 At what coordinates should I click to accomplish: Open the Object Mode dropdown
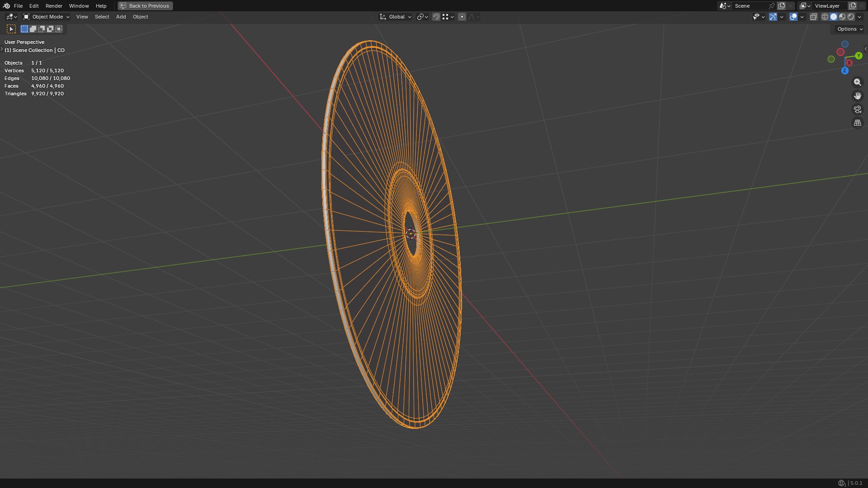(x=46, y=17)
